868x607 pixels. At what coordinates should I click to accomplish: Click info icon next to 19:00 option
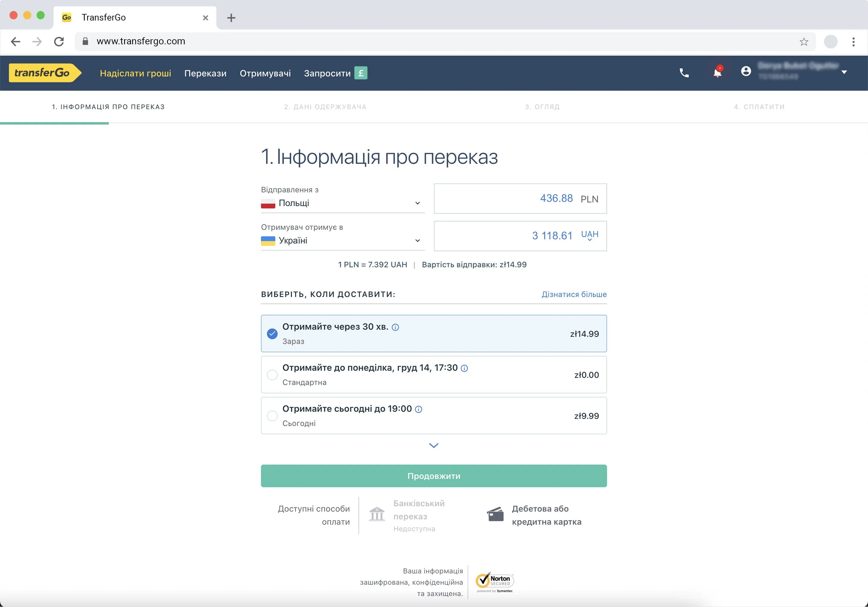(x=419, y=409)
